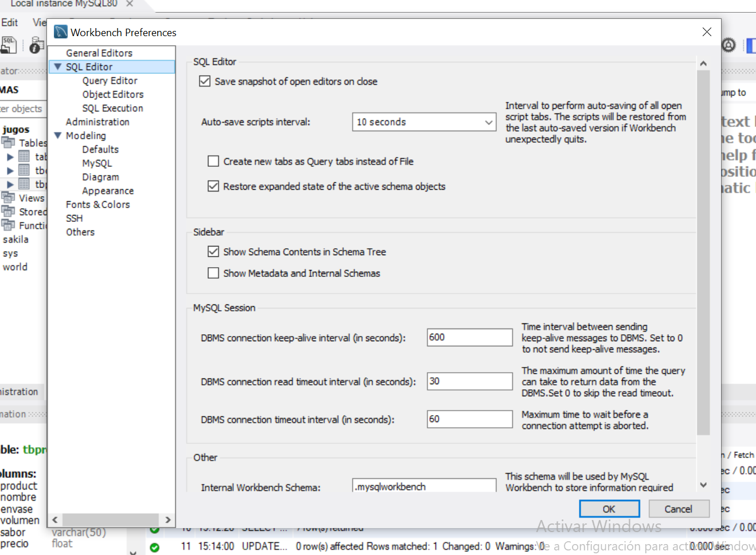The height and width of the screenshot is (555, 756).
Task: Click the Internal Workbench Schema field
Action: click(x=424, y=486)
